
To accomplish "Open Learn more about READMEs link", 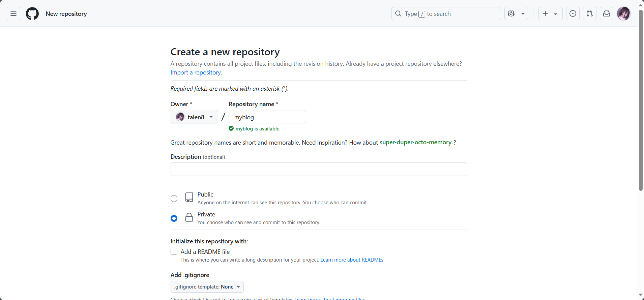I will pos(352,260).
